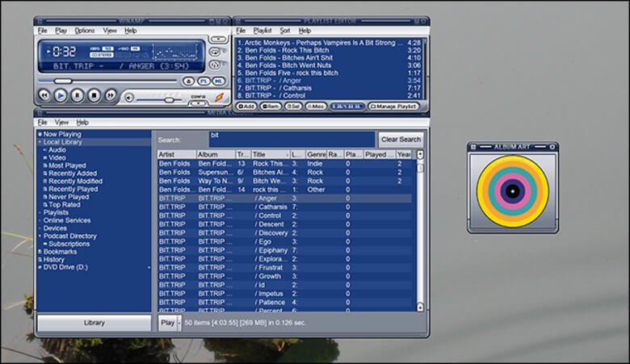
Task: Click the album art vinyl thumbnail
Action: tap(513, 191)
